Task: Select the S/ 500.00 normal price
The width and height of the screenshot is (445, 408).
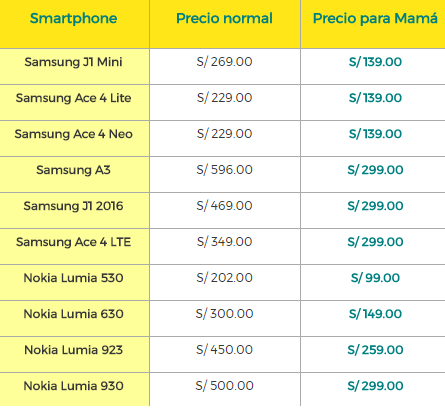Action: click(x=224, y=386)
